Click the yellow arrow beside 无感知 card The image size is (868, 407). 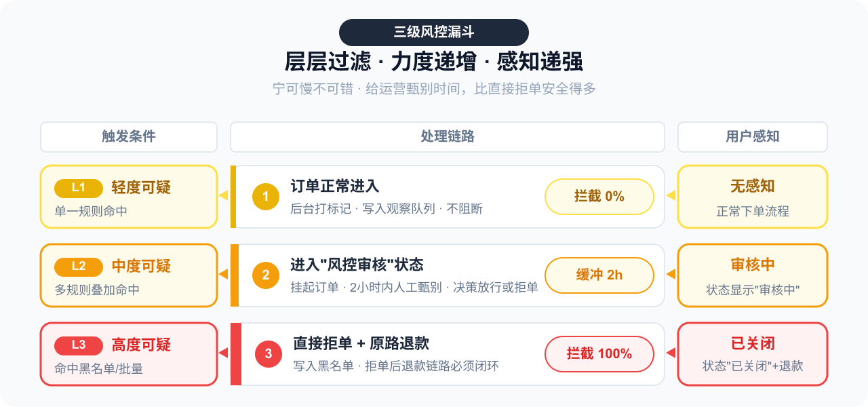tap(671, 196)
